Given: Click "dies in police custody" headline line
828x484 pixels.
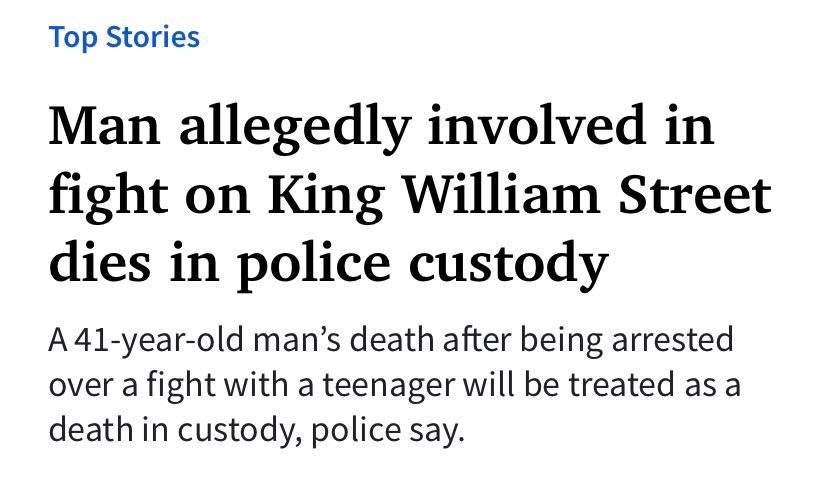Looking at the screenshot, I should pyautogui.click(x=328, y=262).
